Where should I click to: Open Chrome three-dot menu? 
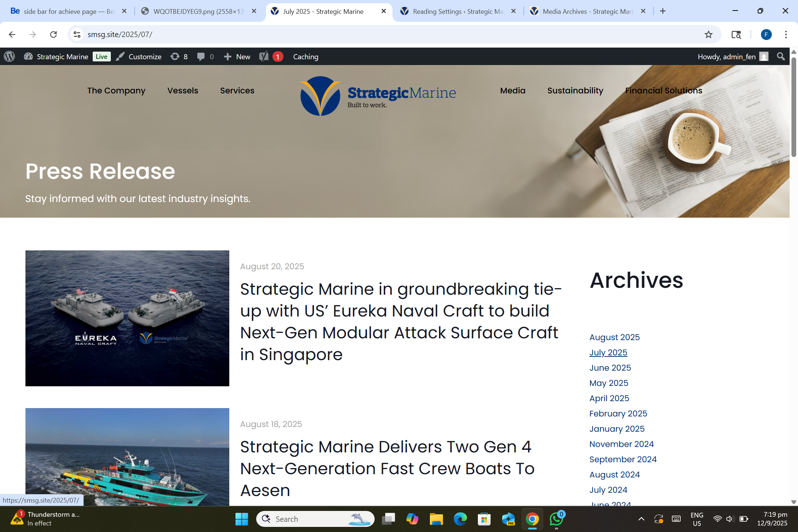[786, 35]
